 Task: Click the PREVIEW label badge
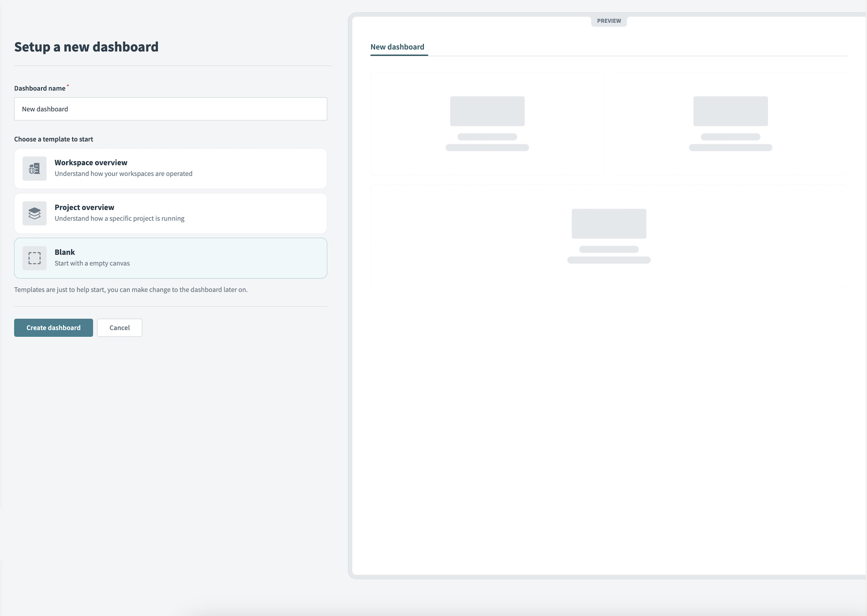(609, 21)
